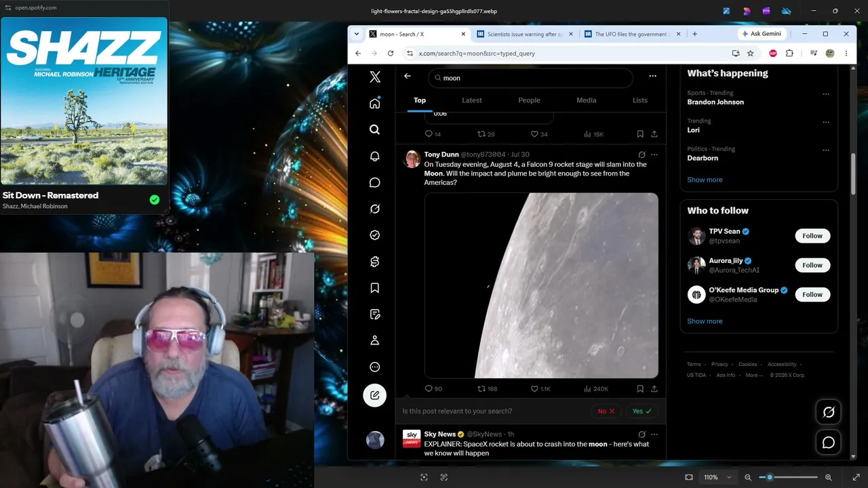Reload the page in Chrome

tap(391, 54)
